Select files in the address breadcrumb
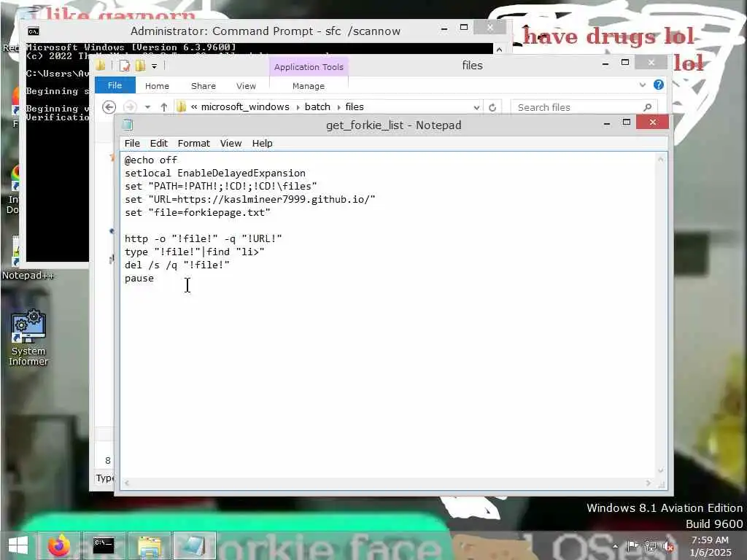This screenshot has height=560, width=747. tap(355, 106)
